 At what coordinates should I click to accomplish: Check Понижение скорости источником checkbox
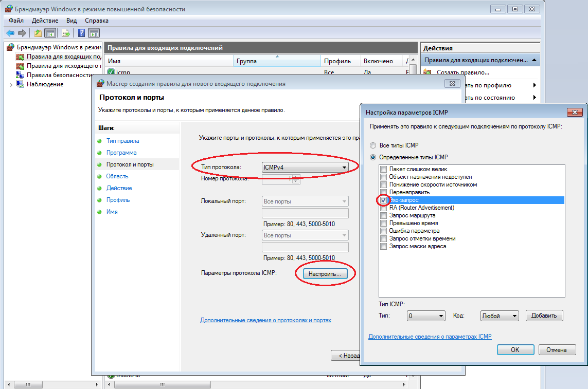coord(383,185)
